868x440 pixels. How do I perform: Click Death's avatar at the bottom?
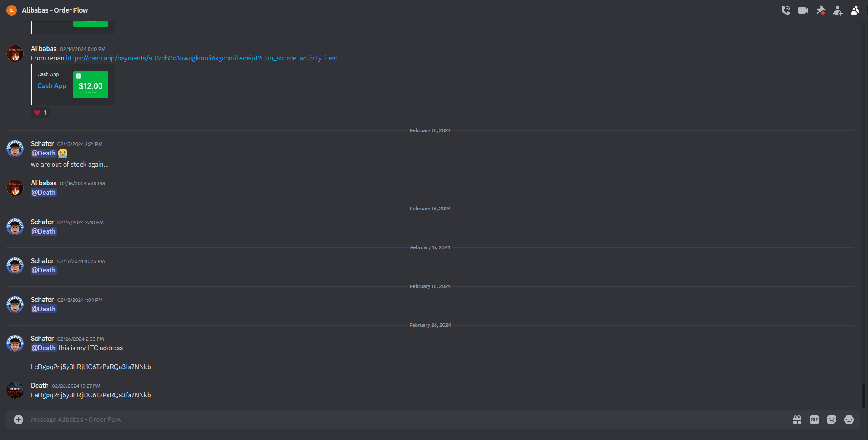point(15,390)
